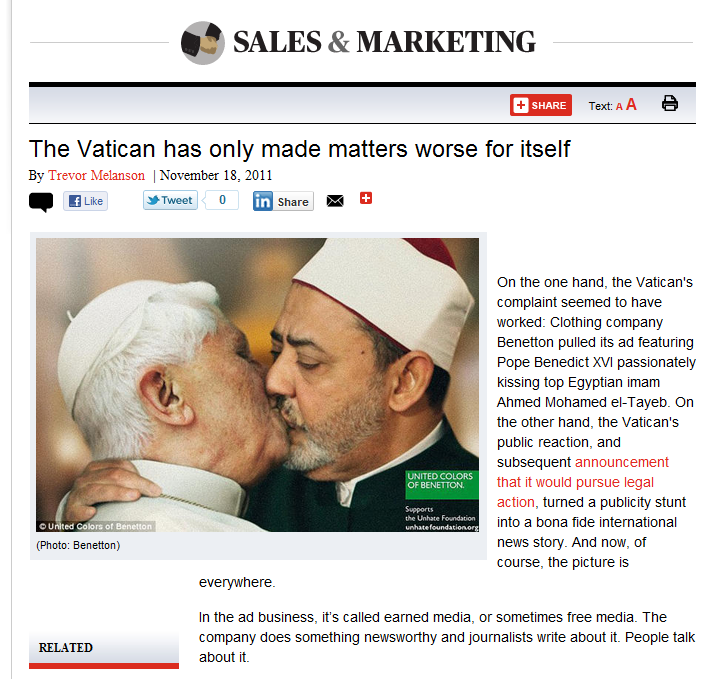Click the Sales & Marketing handshake logo
This screenshot has width=710, height=679.
[x=202, y=43]
